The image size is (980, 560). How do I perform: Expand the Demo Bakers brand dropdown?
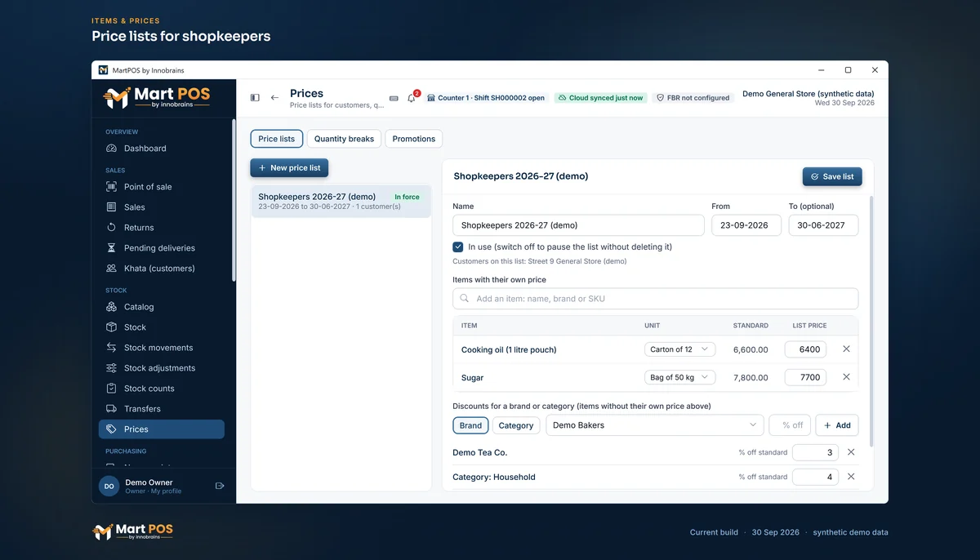[x=654, y=425]
